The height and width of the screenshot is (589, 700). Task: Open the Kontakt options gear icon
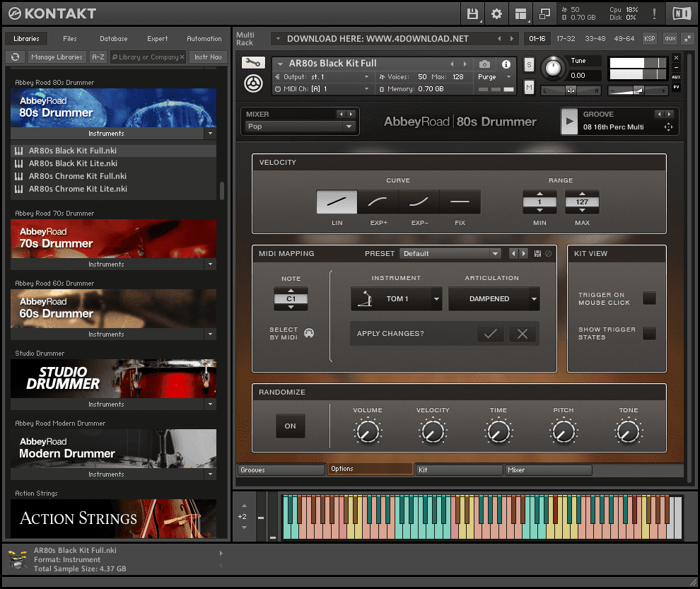496,14
